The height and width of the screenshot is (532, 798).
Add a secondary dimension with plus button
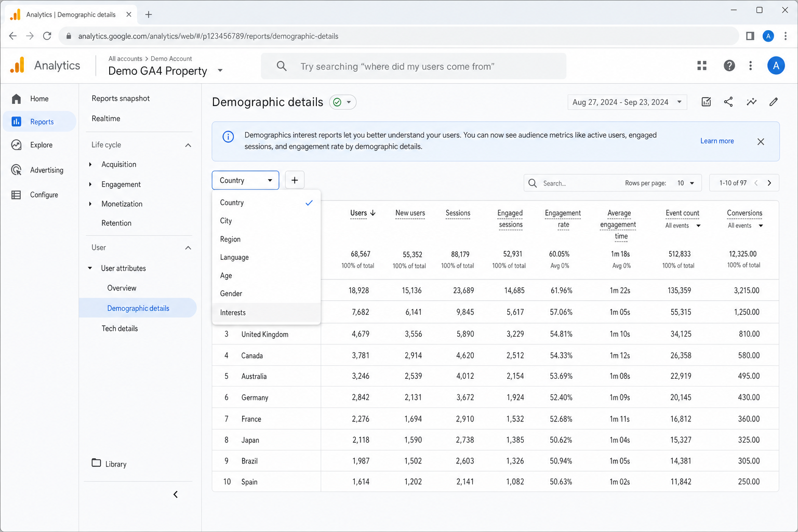pyautogui.click(x=295, y=180)
